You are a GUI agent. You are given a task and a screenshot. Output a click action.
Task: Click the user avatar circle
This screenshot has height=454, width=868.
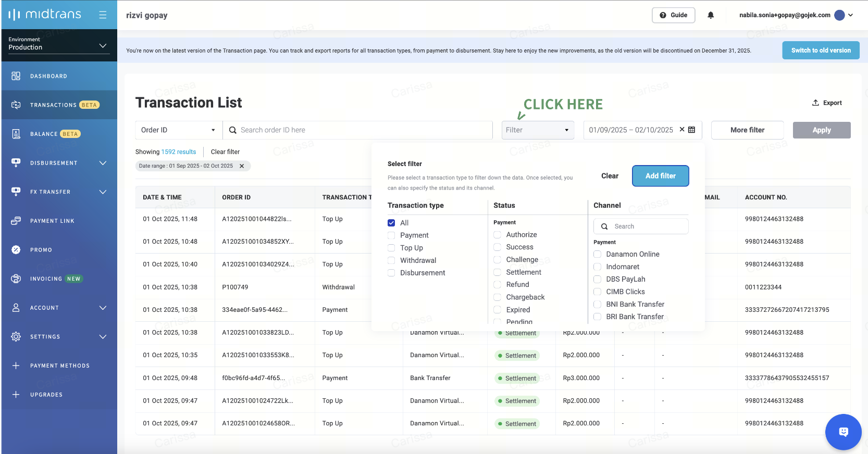pos(839,15)
